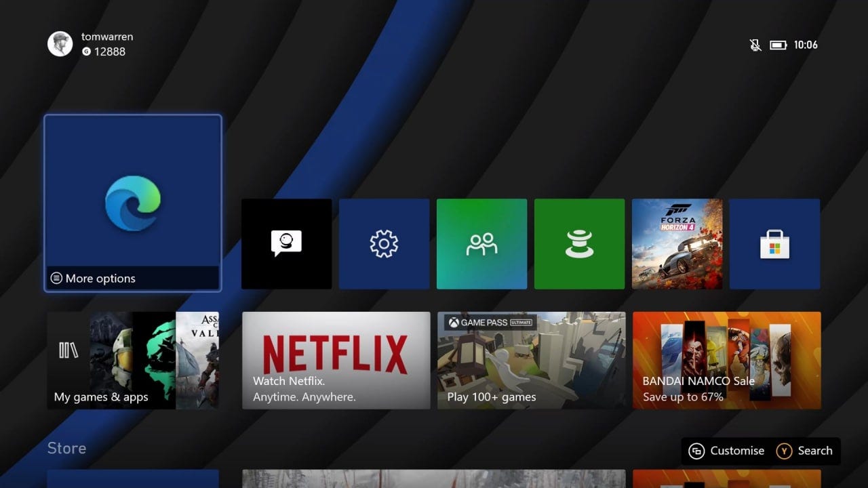Screen dimensions: 868x488
Task: Click the 12888 gamerscore value
Action: (110, 52)
